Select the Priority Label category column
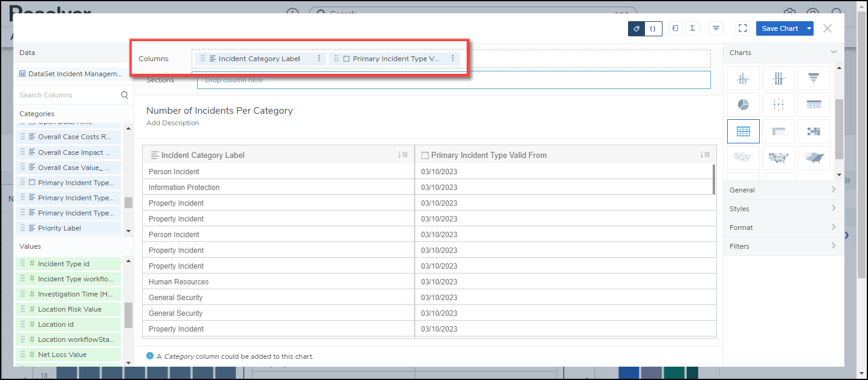 [x=69, y=228]
